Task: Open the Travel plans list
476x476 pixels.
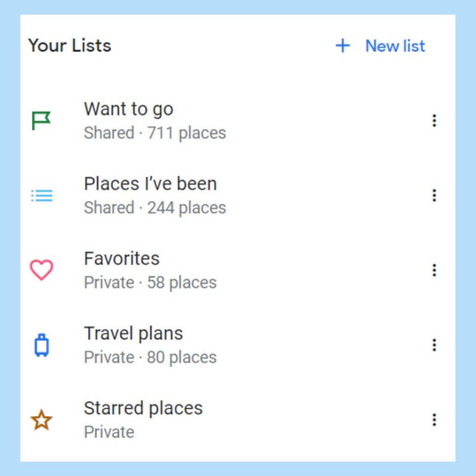Action: (133, 333)
